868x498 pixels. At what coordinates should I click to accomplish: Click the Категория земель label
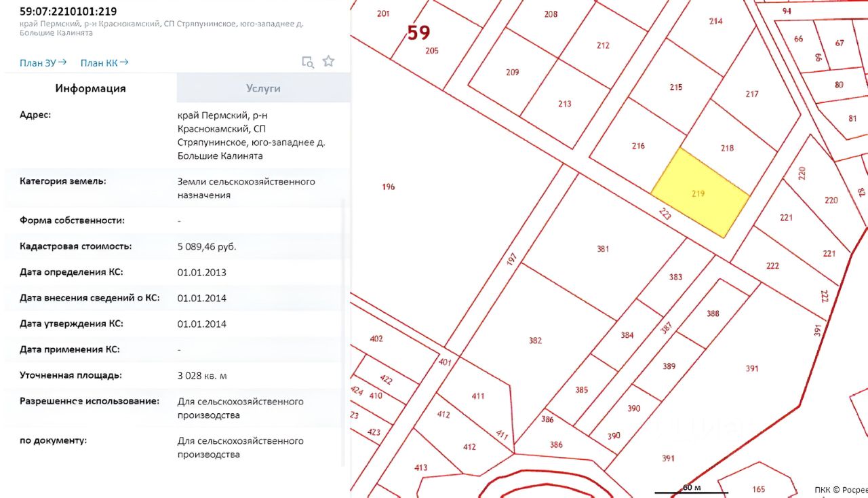[63, 181]
